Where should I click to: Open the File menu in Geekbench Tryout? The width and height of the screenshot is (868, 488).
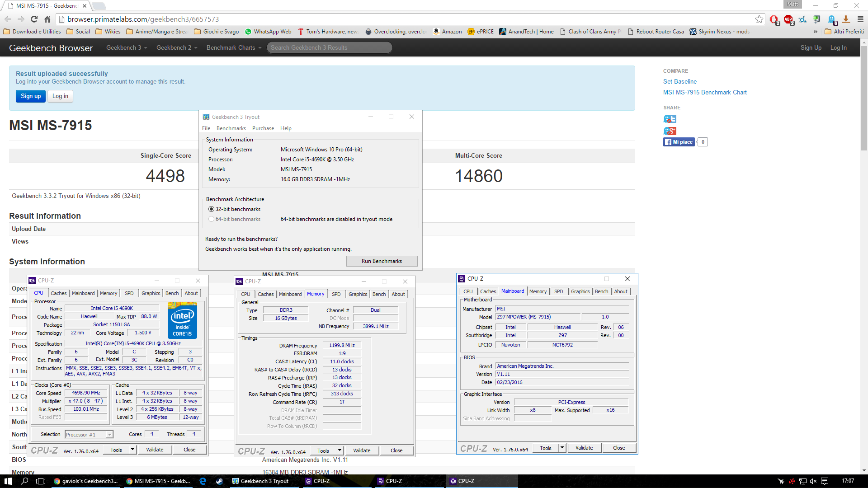pos(206,128)
